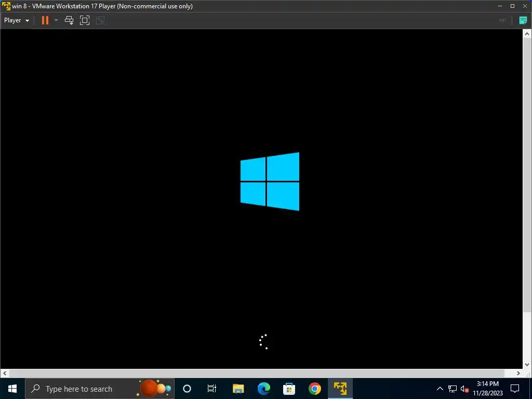Viewport: 532px width, 399px height.
Task: Expand the power options dropdown arrow
Action: click(x=56, y=20)
